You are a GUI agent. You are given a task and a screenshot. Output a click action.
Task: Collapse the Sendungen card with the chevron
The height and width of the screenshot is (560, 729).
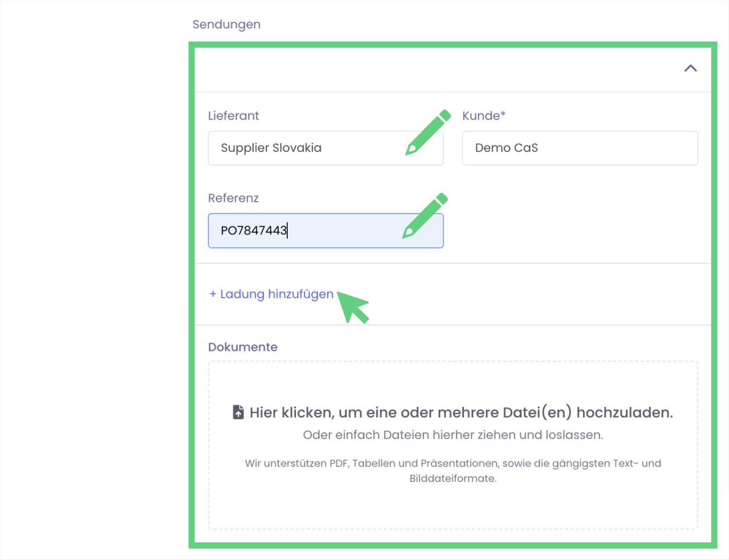[x=690, y=69]
